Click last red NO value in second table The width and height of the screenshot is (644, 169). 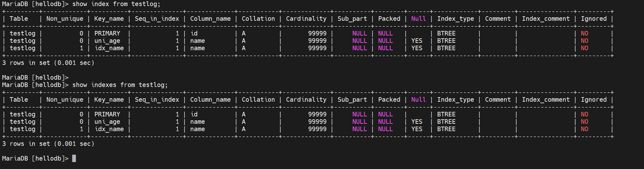(584, 129)
